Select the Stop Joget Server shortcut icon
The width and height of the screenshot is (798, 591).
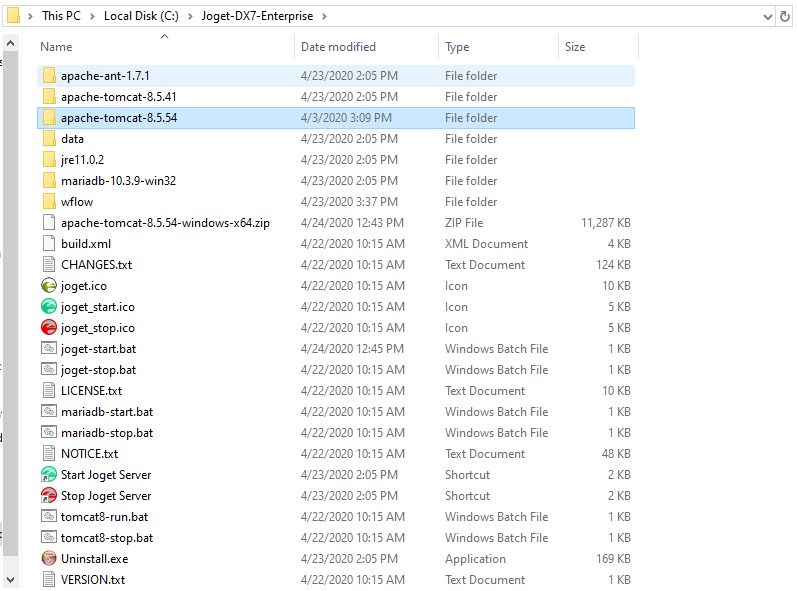(x=49, y=496)
